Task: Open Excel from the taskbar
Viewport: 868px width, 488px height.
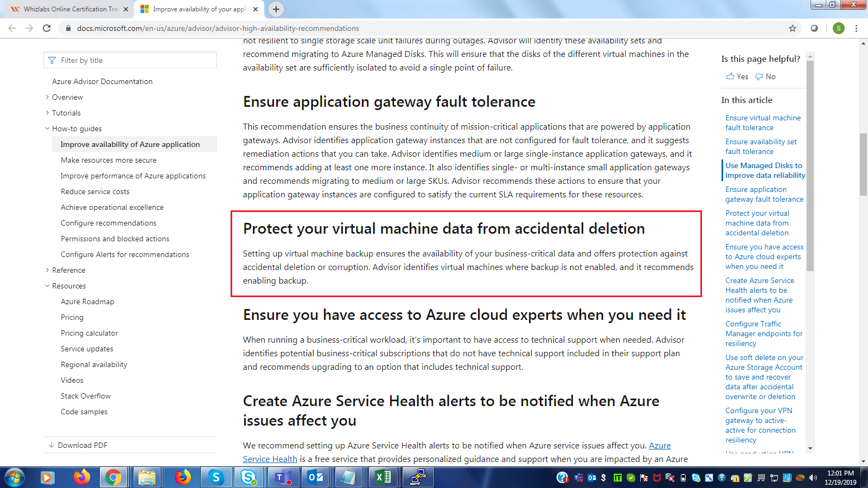Action: click(383, 477)
